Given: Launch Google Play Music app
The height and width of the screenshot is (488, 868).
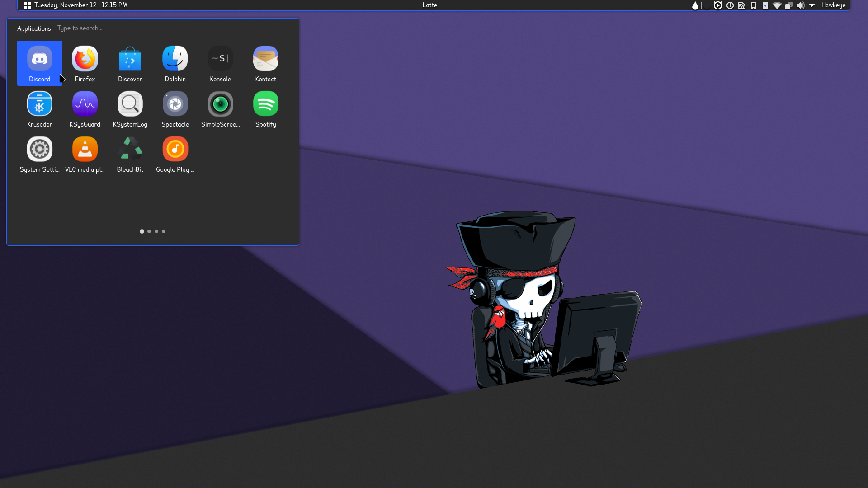Looking at the screenshot, I should pyautogui.click(x=175, y=154).
